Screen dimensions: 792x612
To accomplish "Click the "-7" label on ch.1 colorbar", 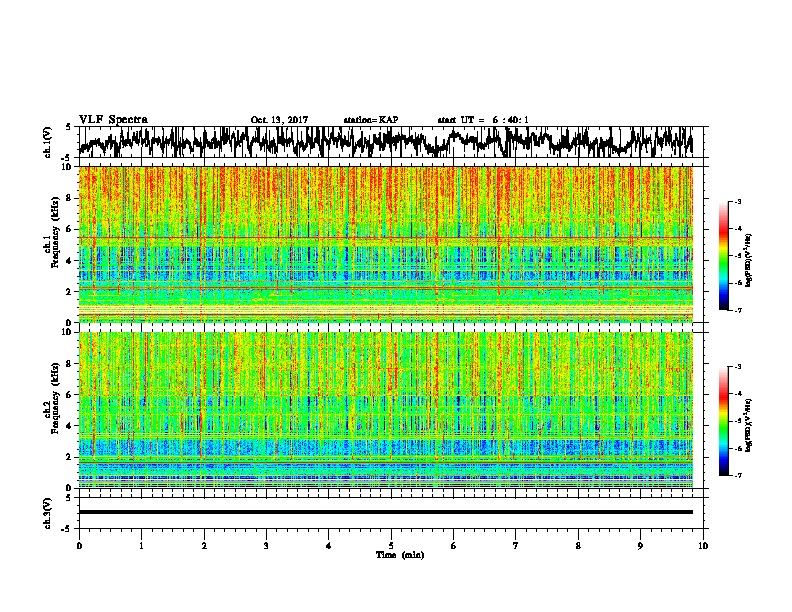I will (738, 310).
